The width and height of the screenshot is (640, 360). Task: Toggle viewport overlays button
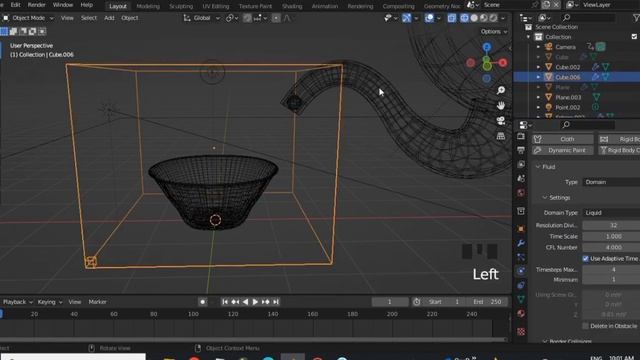coord(429,18)
